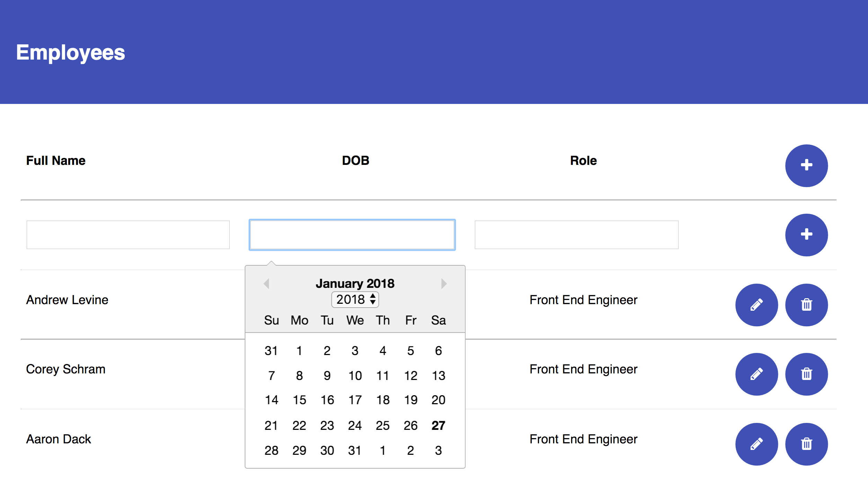Click the plus button beside the empty input row
Viewport: 868px width, 478px height.
click(806, 235)
